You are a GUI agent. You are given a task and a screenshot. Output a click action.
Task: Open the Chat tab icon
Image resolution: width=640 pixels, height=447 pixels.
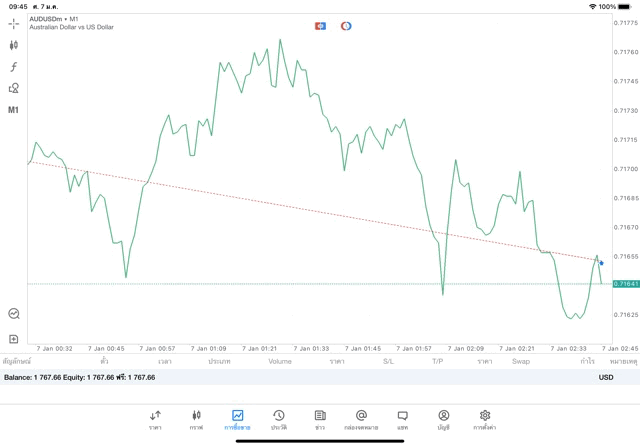click(402, 418)
